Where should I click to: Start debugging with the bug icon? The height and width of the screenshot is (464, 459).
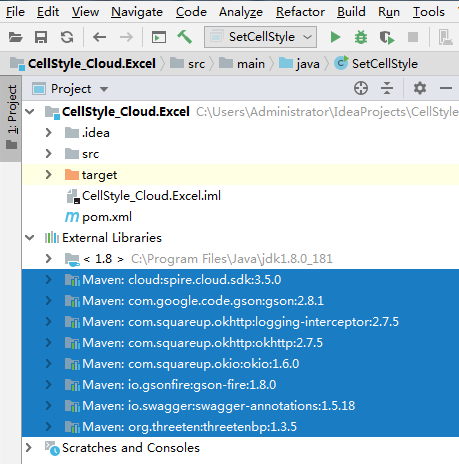361,37
